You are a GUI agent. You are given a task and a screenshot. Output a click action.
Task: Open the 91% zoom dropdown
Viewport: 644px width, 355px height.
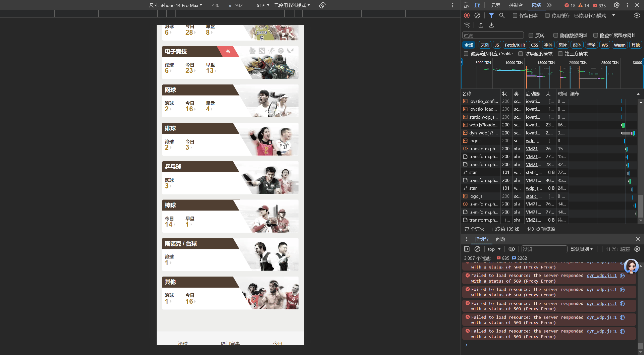[x=263, y=5]
